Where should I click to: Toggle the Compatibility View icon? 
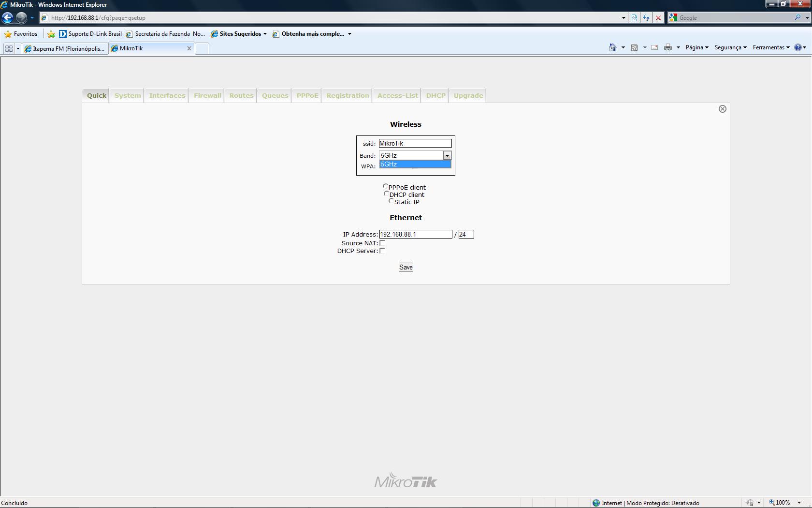point(634,18)
